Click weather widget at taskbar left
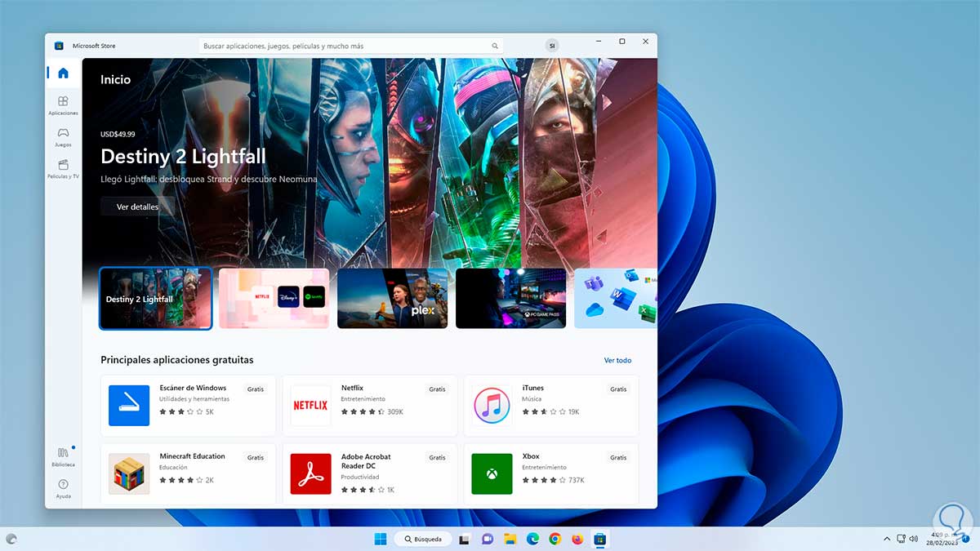The image size is (980, 551). (11, 539)
